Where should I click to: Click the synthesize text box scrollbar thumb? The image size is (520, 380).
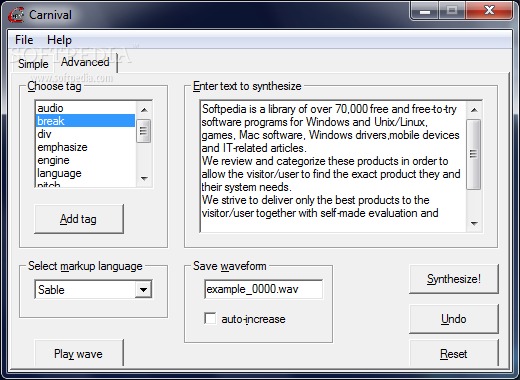(x=474, y=155)
